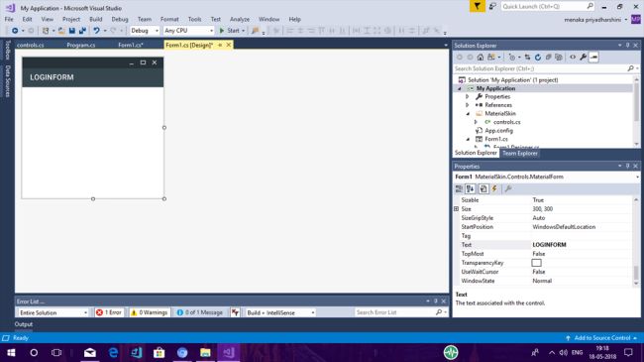Show Properties page icon in Properties panel
This screenshot has height=362, width=644.
pyautogui.click(x=483, y=188)
